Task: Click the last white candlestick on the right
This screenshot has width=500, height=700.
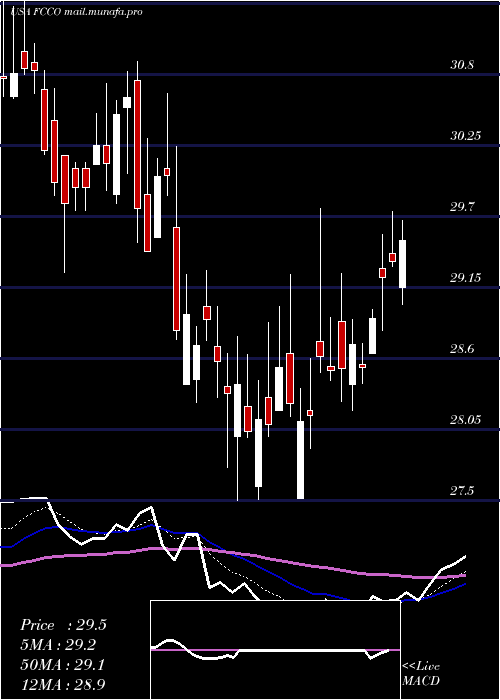Action: [403, 264]
